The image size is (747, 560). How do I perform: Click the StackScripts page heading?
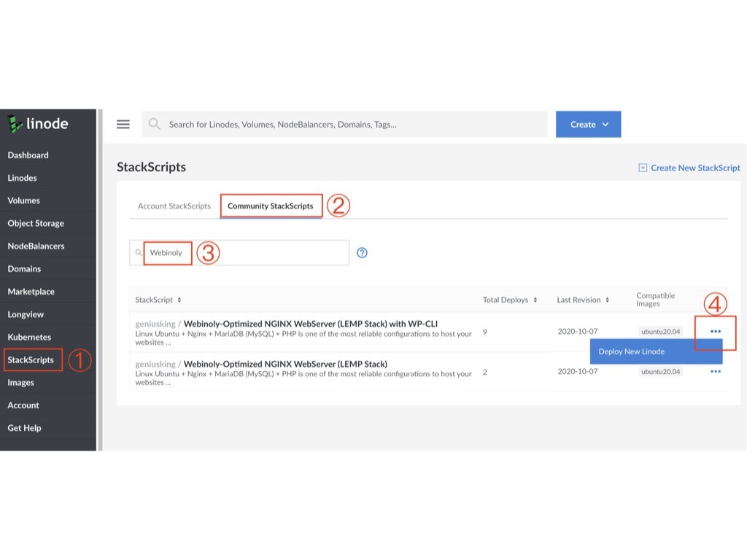(151, 167)
